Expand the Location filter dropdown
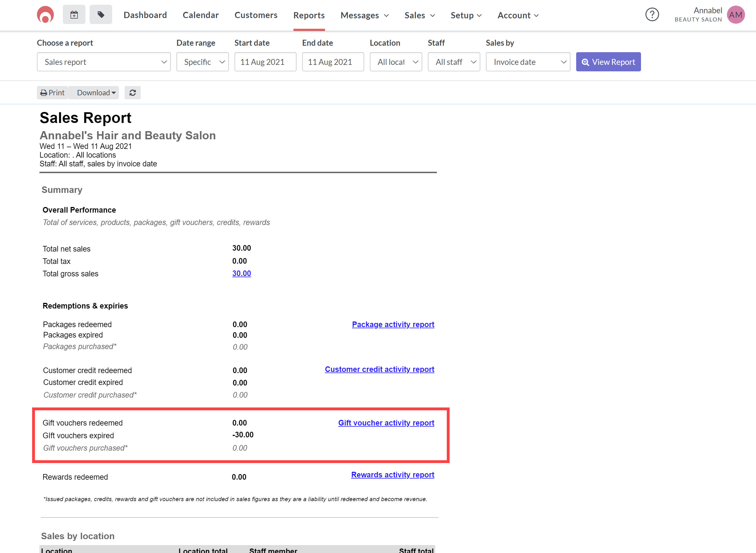This screenshot has width=756, height=553. [395, 62]
